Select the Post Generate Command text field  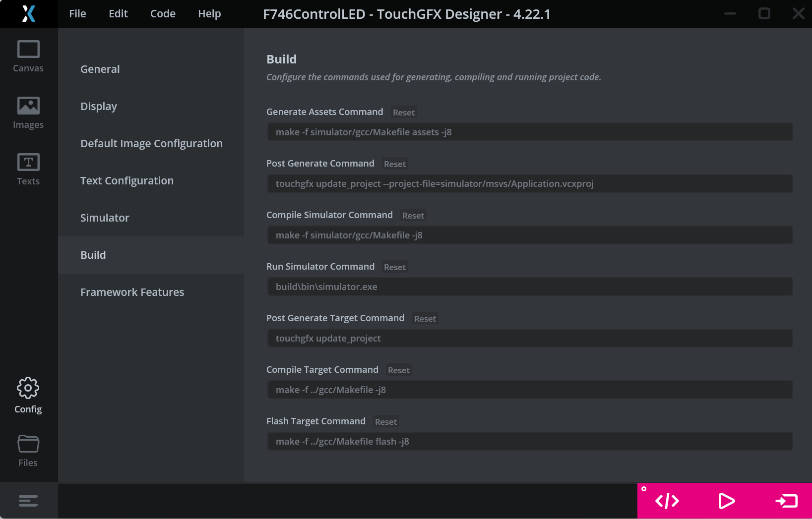pos(529,183)
